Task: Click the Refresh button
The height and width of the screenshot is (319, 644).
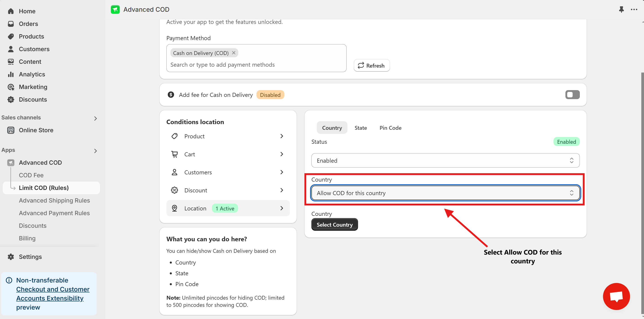Action: pyautogui.click(x=372, y=66)
